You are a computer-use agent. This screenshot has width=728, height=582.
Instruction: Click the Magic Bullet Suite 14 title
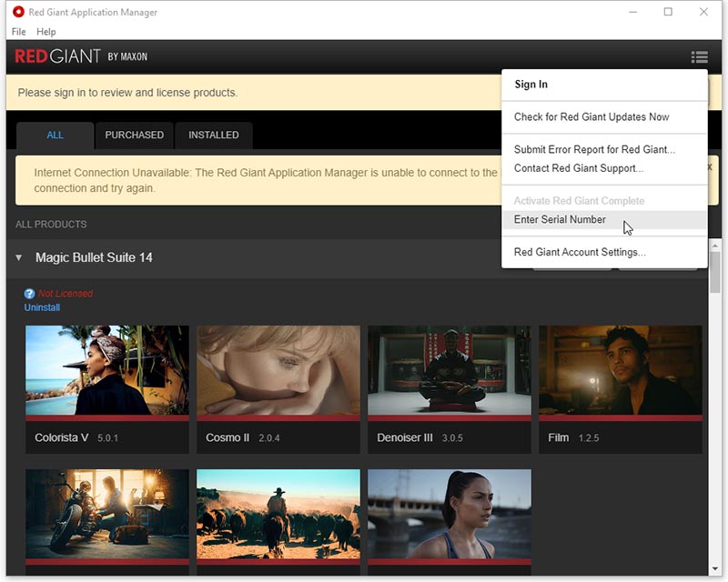pyautogui.click(x=94, y=257)
